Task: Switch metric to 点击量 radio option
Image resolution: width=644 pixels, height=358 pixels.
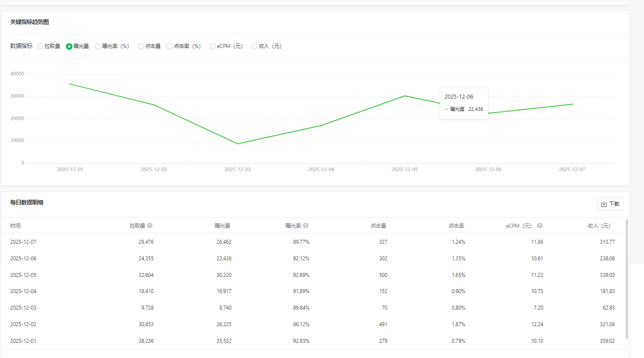Action: [141, 46]
